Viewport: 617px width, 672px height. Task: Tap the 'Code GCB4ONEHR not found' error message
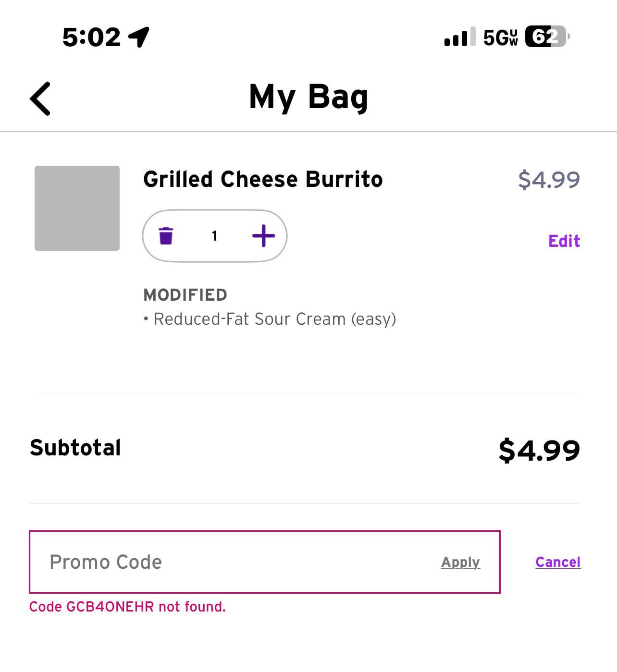(127, 607)
